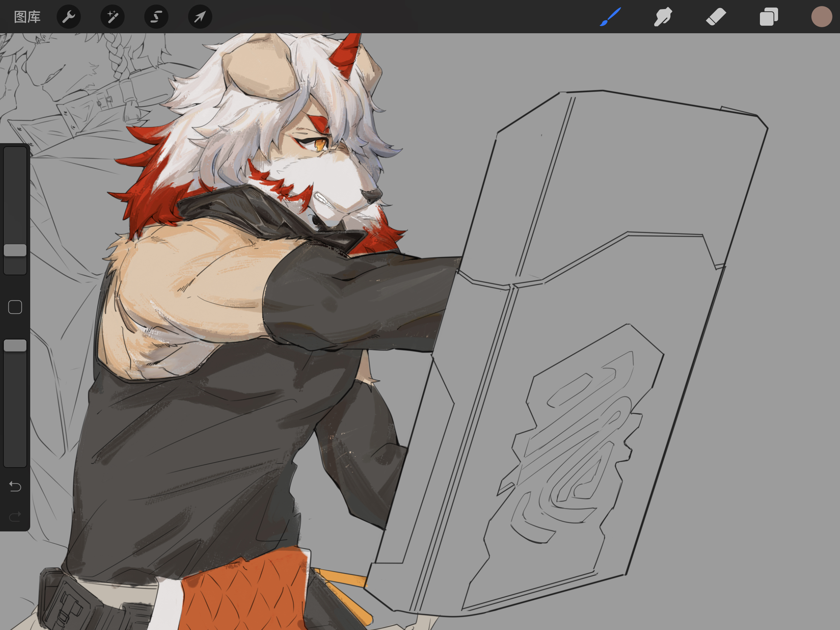The height and width of the screenshot is (630, 840).
Task: Tap the emblem sketched on the shield
Action: 573,444
